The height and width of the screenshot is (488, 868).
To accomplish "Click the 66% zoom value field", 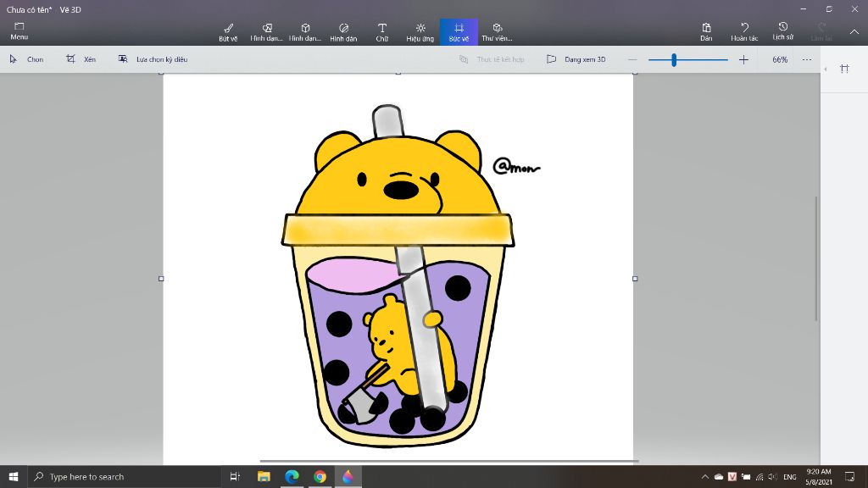I will 780,59.
